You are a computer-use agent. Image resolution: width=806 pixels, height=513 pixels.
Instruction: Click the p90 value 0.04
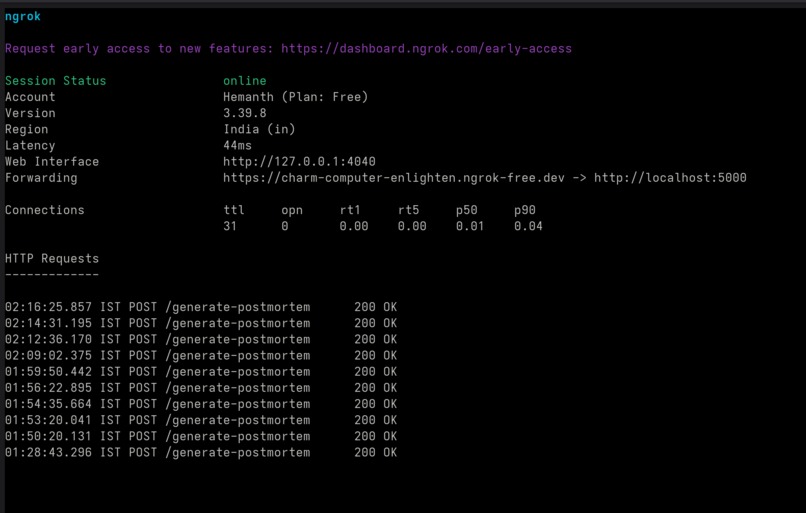(x=528, y=226)
